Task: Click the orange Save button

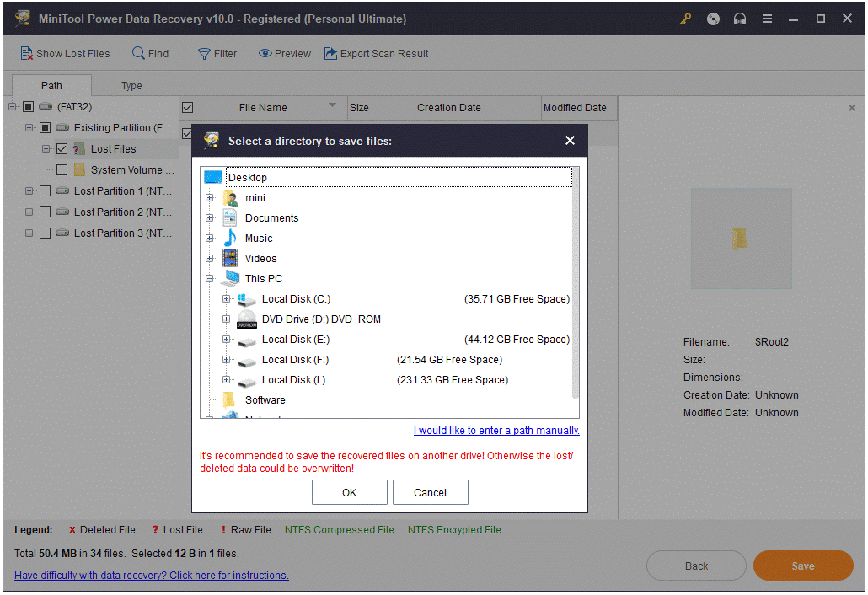Action: click(x=803, y=566)
